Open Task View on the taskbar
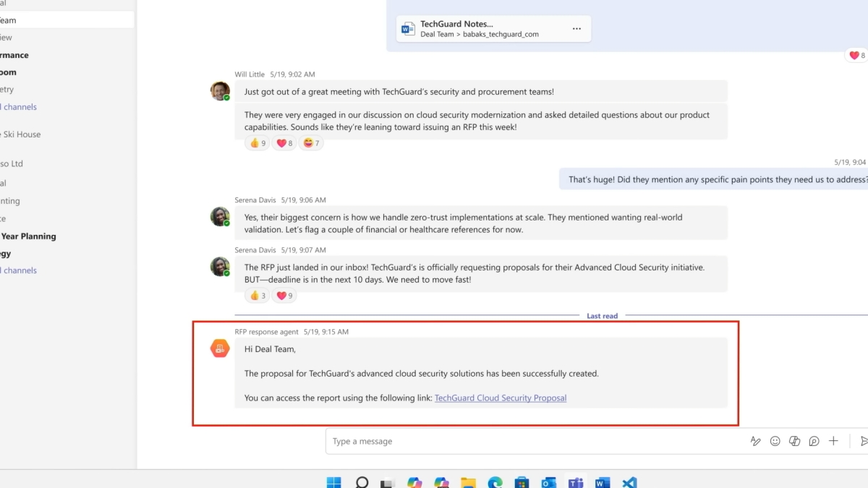 [388, 482]
